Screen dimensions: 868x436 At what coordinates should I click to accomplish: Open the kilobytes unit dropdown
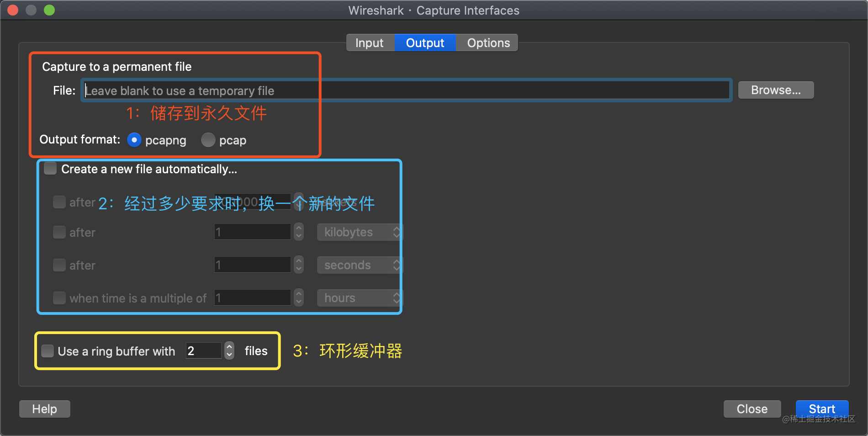tap(359, 232)
